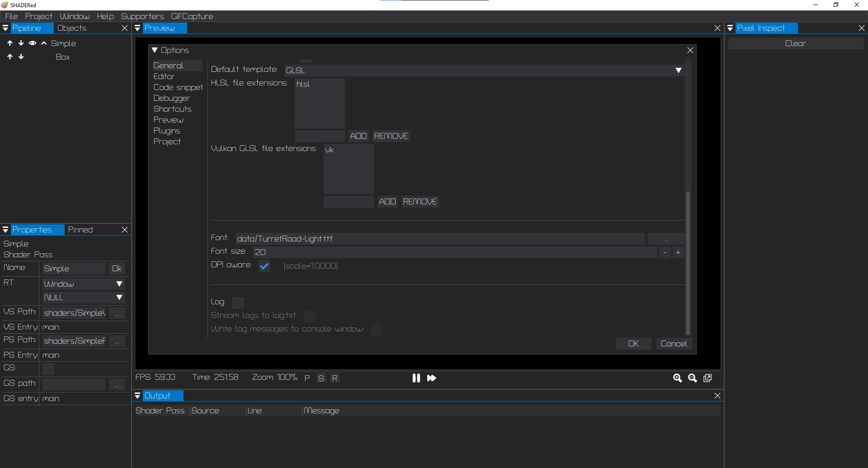Move Simple pass down in pipeline

[21, 43]
